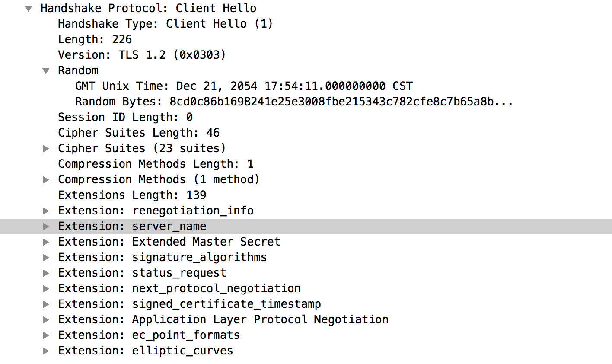Expand the Cipher Suites (23 suites) list

[x=46, y=149]
